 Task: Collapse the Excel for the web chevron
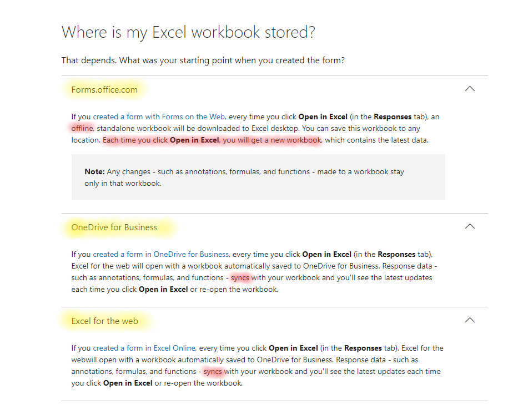(x=470, y=320)
